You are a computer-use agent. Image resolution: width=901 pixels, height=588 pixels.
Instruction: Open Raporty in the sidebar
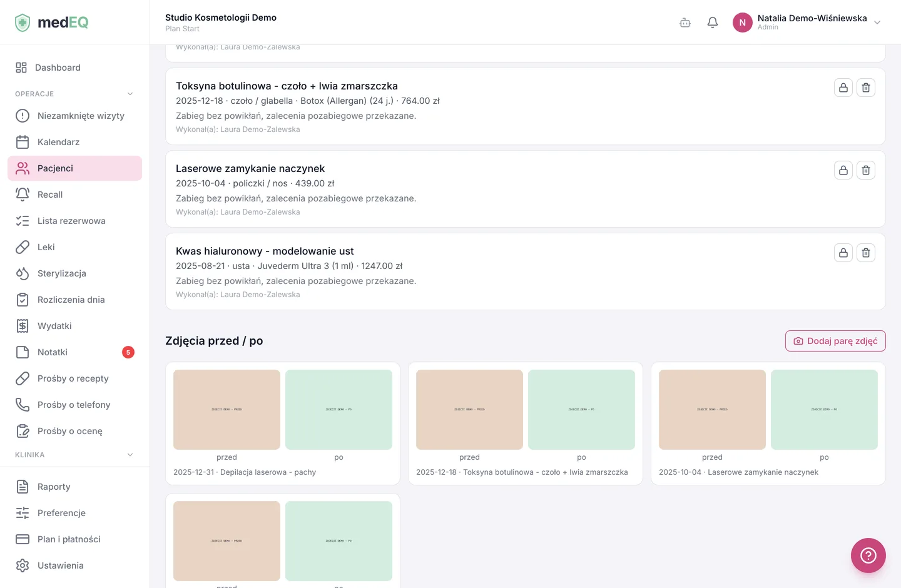pyautogui.click(x=74, y=487)
